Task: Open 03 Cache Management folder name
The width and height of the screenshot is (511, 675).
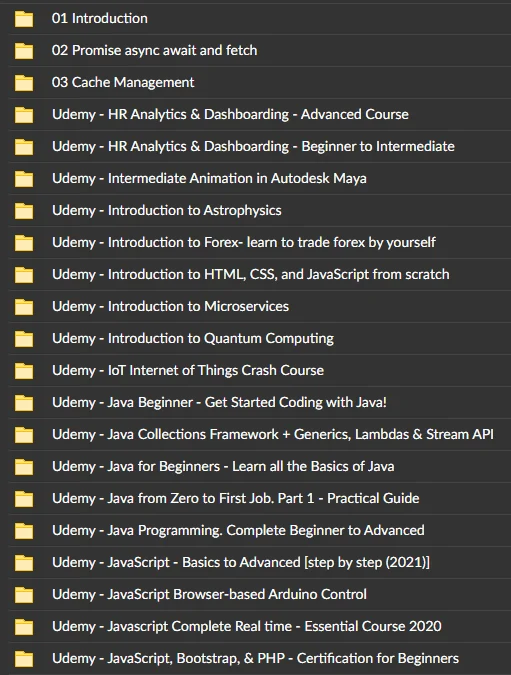Action: pos(123,82)
